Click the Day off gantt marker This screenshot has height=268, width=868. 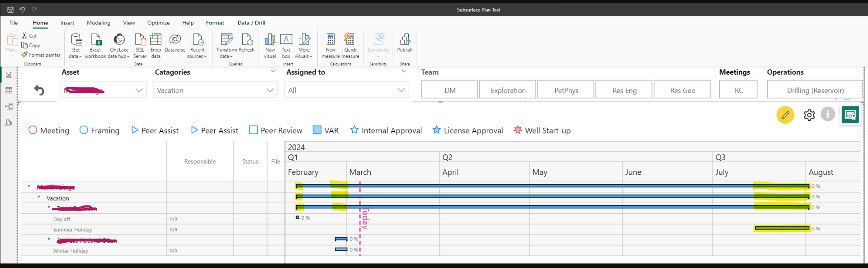[297, 217]
